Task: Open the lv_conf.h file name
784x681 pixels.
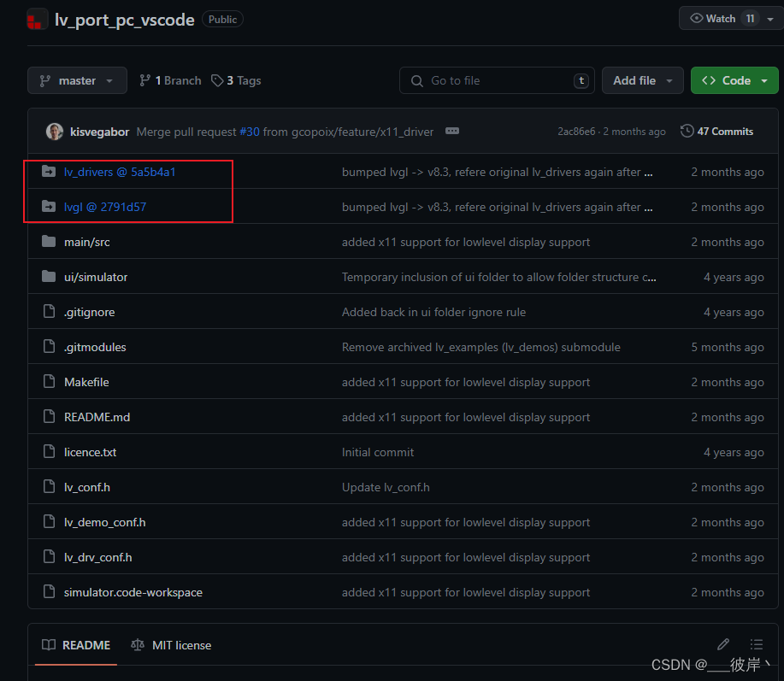Action: [87, 487]
